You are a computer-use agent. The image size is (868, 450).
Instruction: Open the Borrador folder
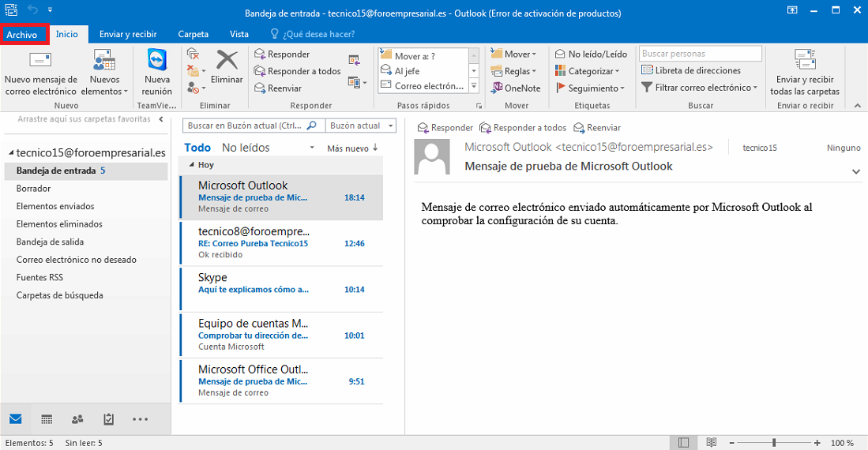33,188
